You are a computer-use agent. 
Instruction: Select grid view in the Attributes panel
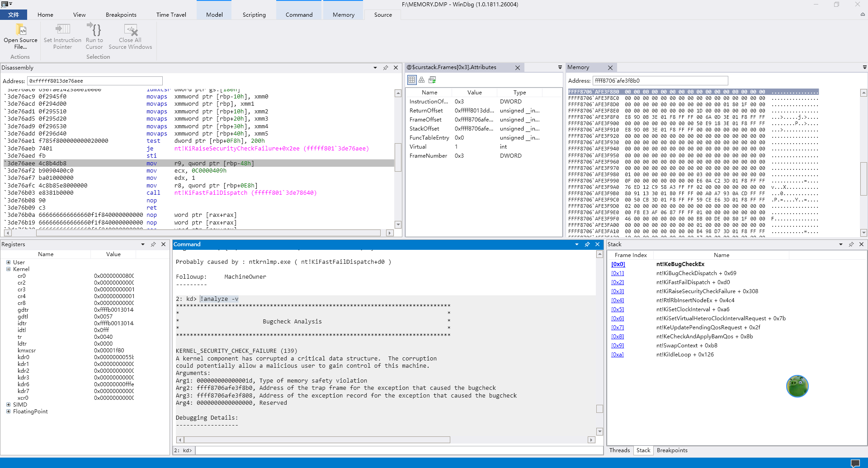(x=411, y=80)
